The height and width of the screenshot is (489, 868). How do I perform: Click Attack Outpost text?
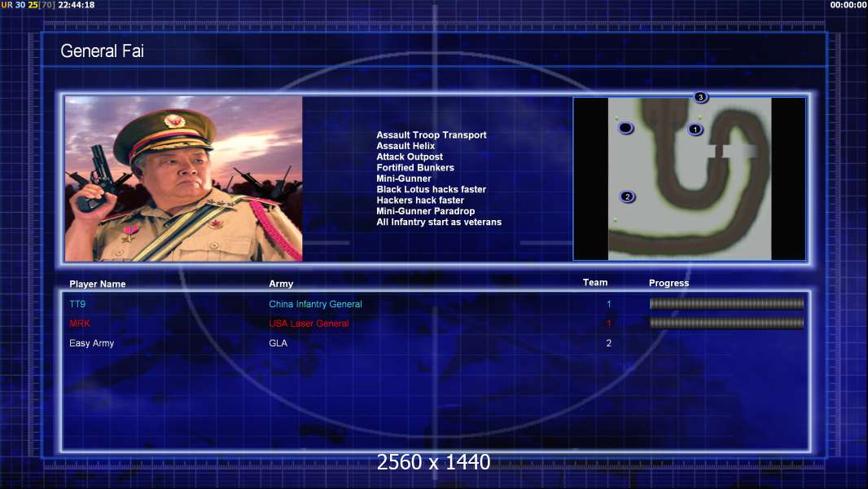[x=409, y=156]
